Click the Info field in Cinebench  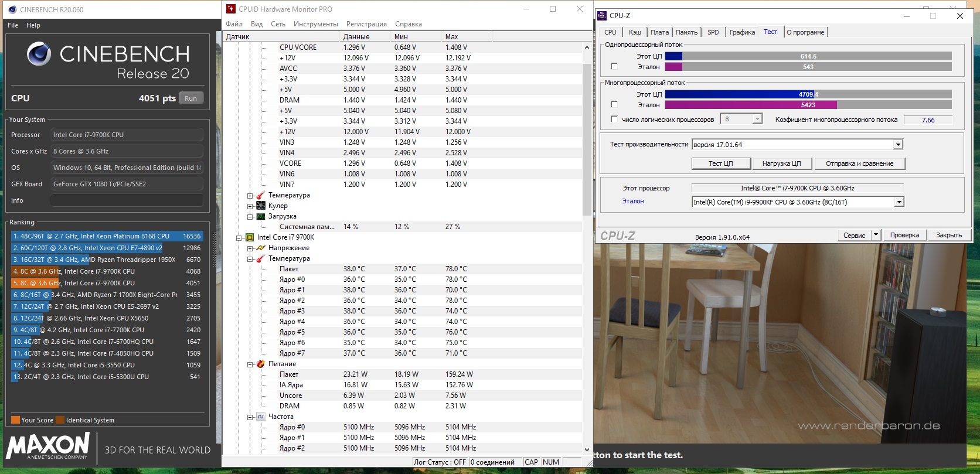tap(127, 200)
